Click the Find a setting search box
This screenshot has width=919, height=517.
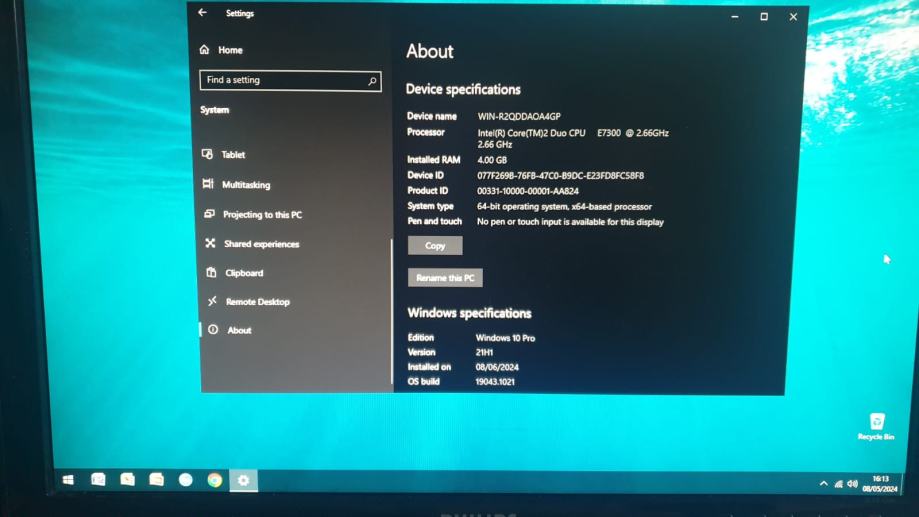click(x=290, y=80)
